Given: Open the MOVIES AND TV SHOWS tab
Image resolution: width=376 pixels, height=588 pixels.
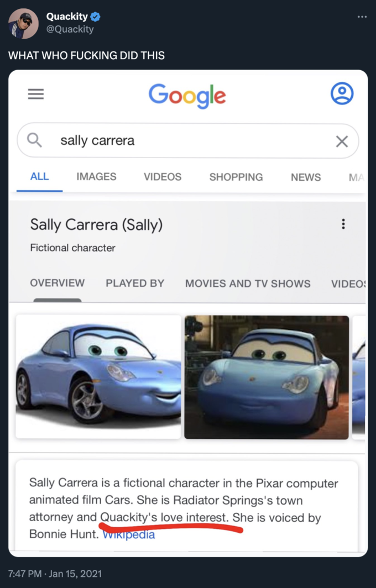Looking at the screenshot, I should pyautogui.click(x=248, y=283).
